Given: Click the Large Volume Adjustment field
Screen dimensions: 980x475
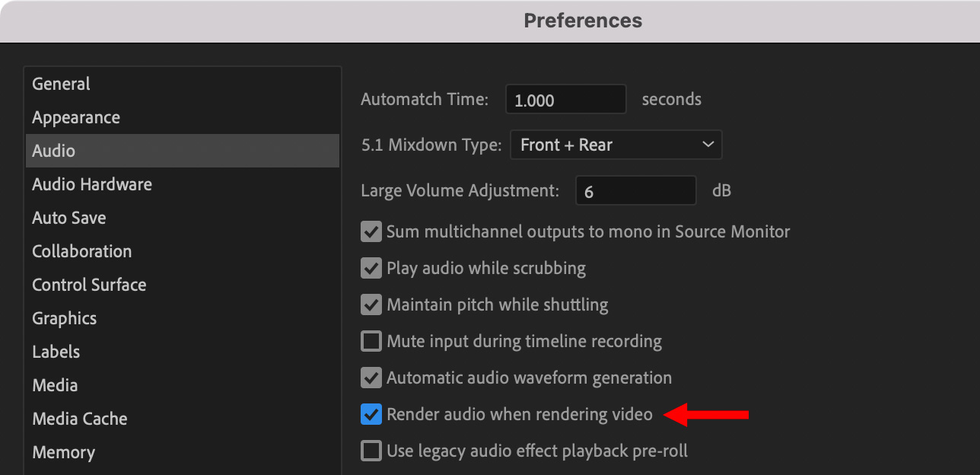Looking at the screenshot, I should 635,190.
